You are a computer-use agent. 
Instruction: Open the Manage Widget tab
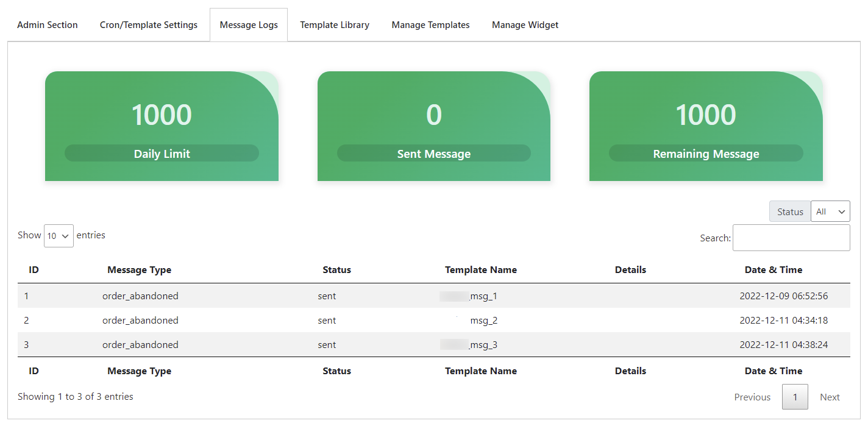[x=525, y=24]
